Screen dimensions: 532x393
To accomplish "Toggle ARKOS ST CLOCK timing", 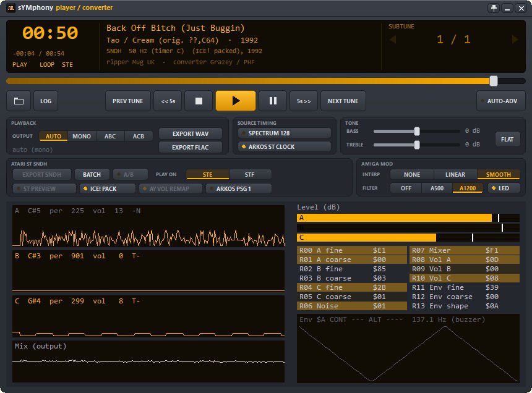I will click(285, 146).
